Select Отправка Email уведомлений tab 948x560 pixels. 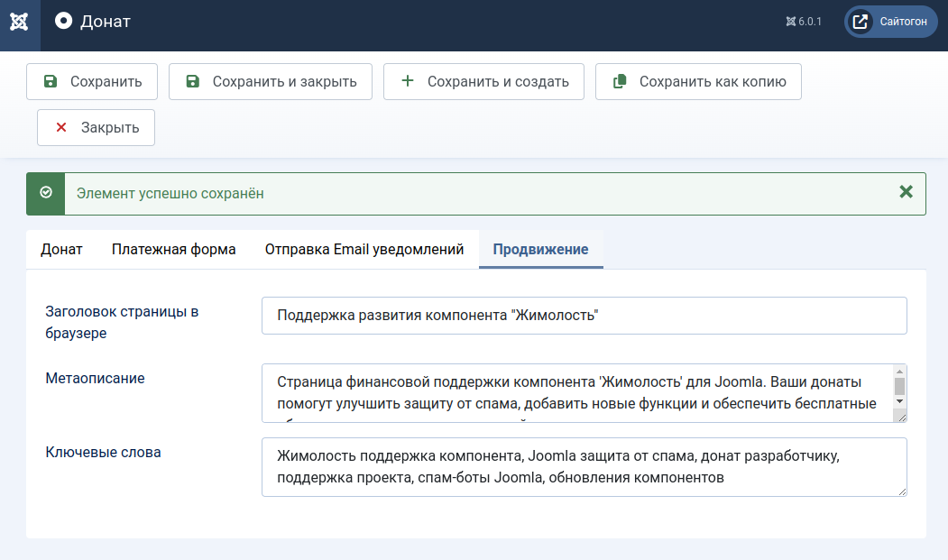coord(364,250)
